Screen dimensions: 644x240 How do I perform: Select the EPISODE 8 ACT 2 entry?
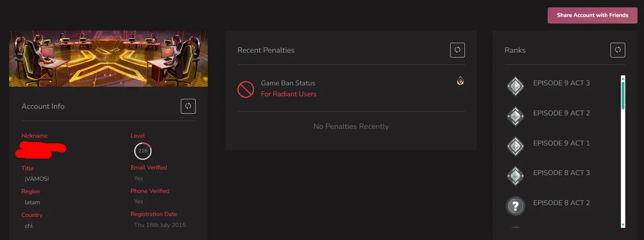coord(561,203)
